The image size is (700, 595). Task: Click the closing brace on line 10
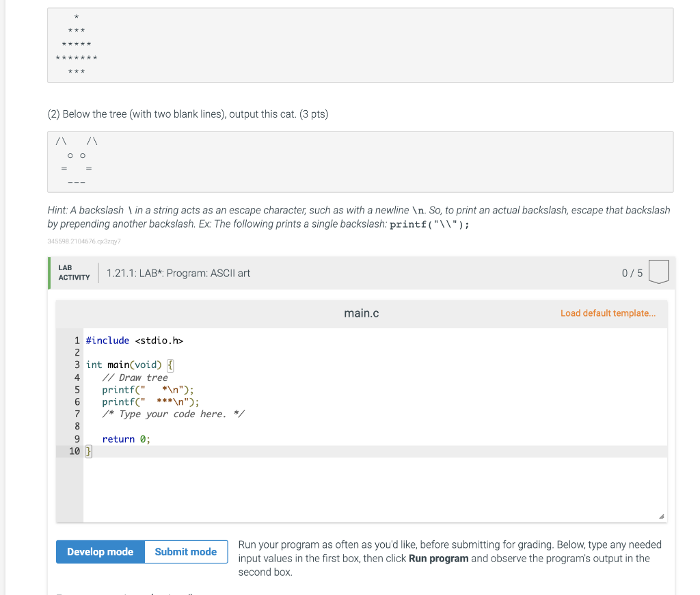89,451
